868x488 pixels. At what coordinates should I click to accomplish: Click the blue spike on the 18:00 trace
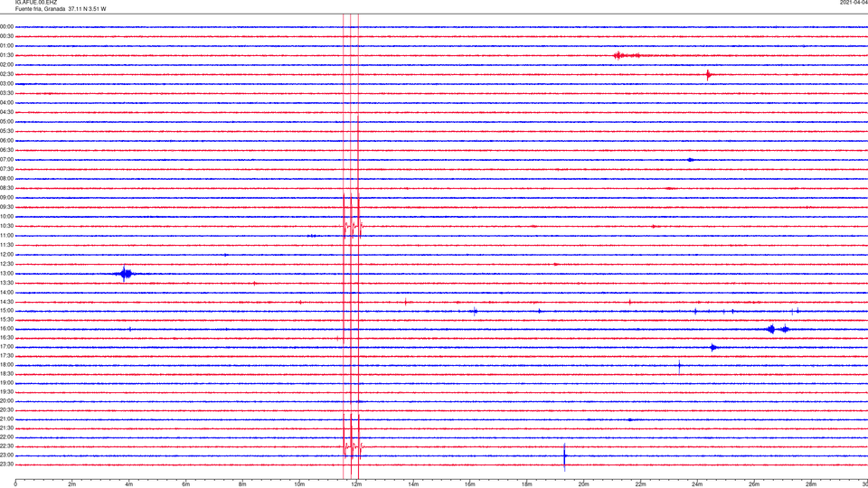pos(680,366)
